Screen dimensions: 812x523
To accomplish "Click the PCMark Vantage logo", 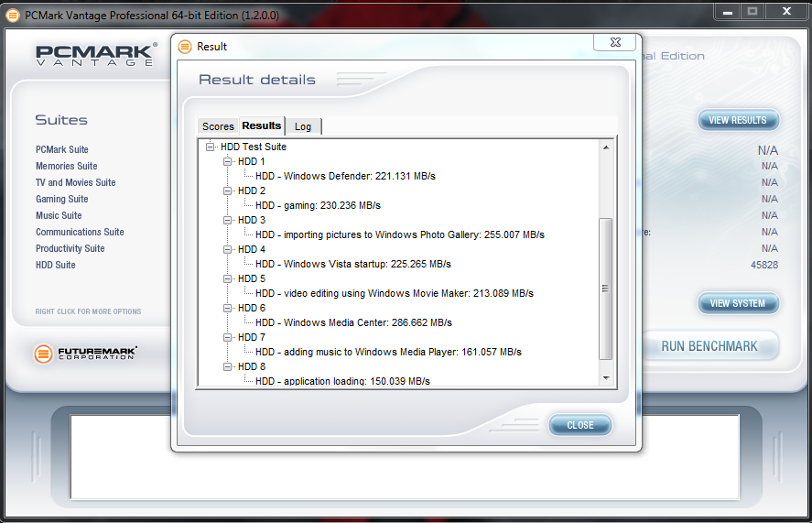I will coord(95,54).
